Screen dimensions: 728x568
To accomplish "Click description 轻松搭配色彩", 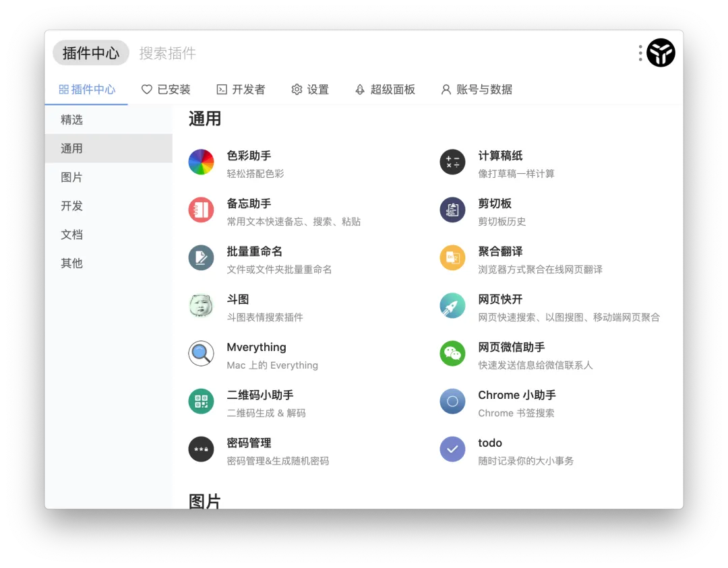I will point(255,174).
